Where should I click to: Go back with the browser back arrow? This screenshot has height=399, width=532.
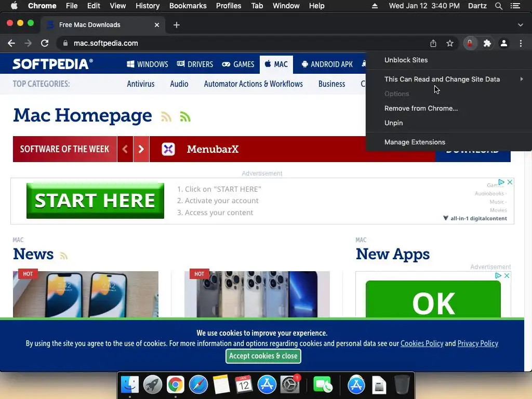(x=11, y=43)
